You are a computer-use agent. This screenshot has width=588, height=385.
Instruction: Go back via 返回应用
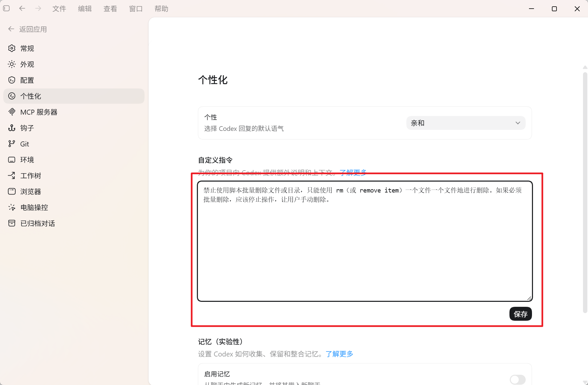[28, 29]
